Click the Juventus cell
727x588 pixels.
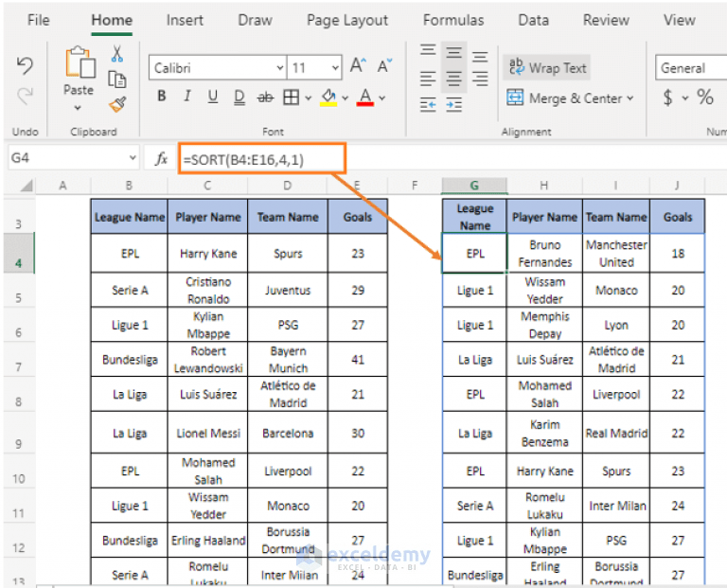tap(288, 291)
